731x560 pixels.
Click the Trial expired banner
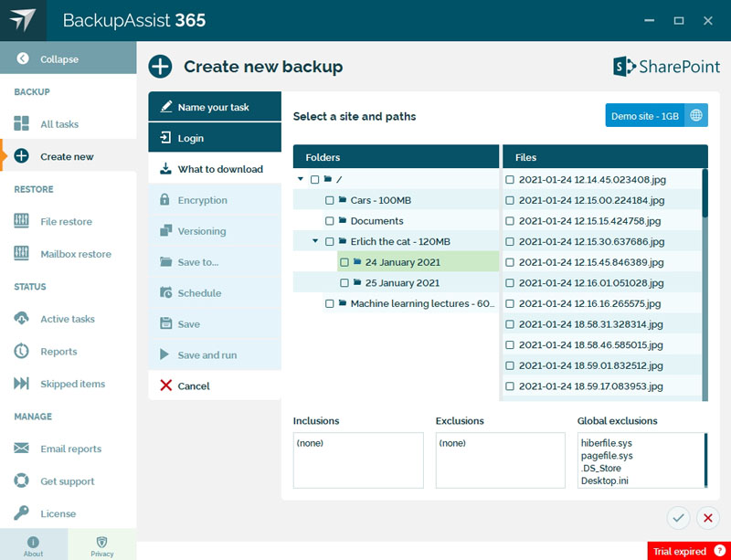click(x=689, y=551)
